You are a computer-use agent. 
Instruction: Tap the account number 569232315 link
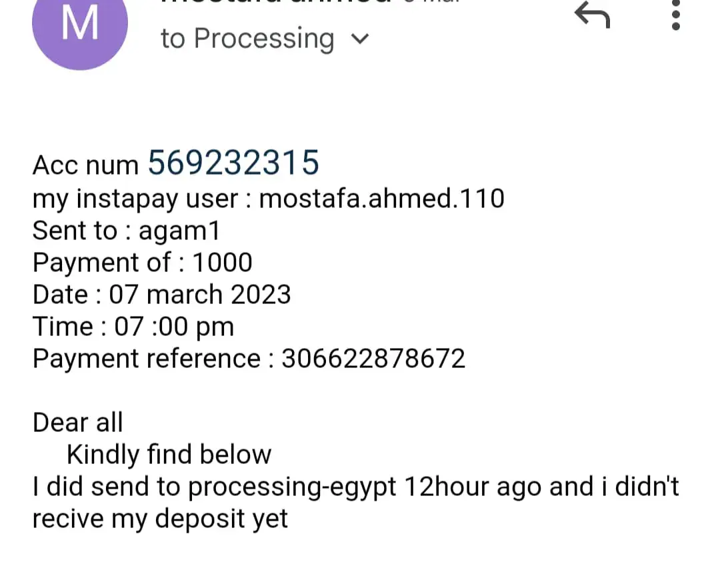point(233,163)
